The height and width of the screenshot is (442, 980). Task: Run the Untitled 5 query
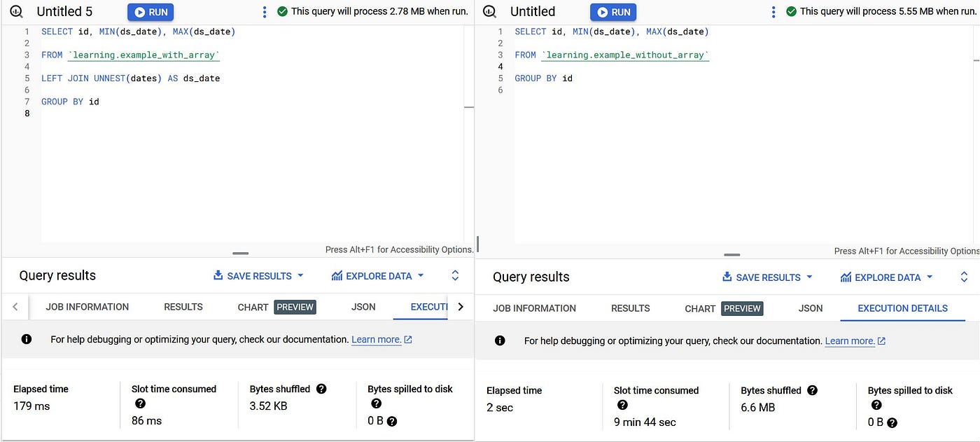point(150,12)
